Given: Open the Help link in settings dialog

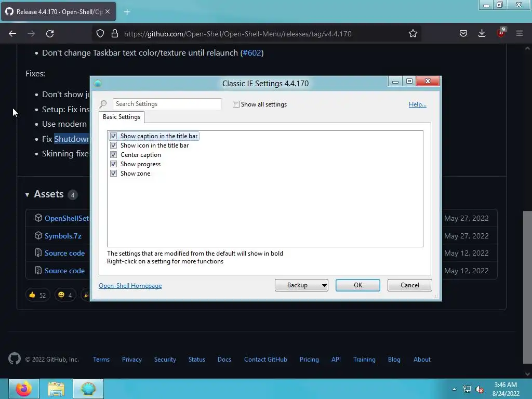Looking at the screenshot, I should [417, 104].
